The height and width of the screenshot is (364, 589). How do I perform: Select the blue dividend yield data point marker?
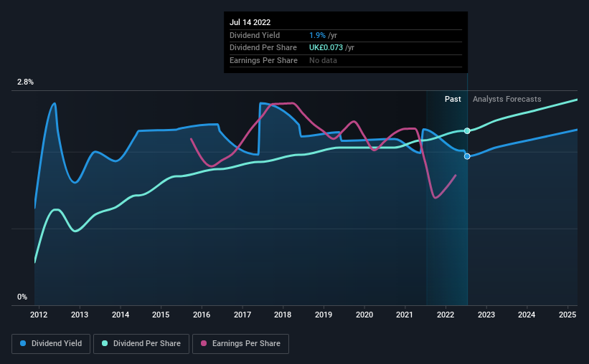pyautogui.click(x=467, y=156)
